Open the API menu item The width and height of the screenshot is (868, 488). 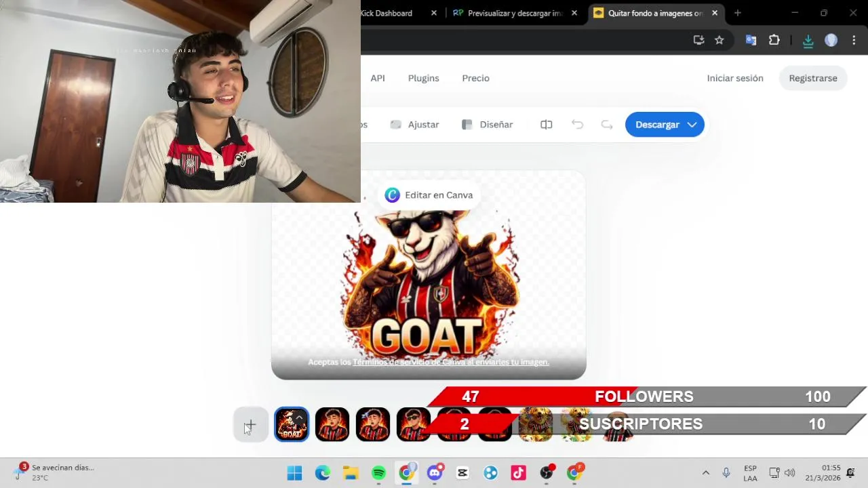(x=378, y=78)
